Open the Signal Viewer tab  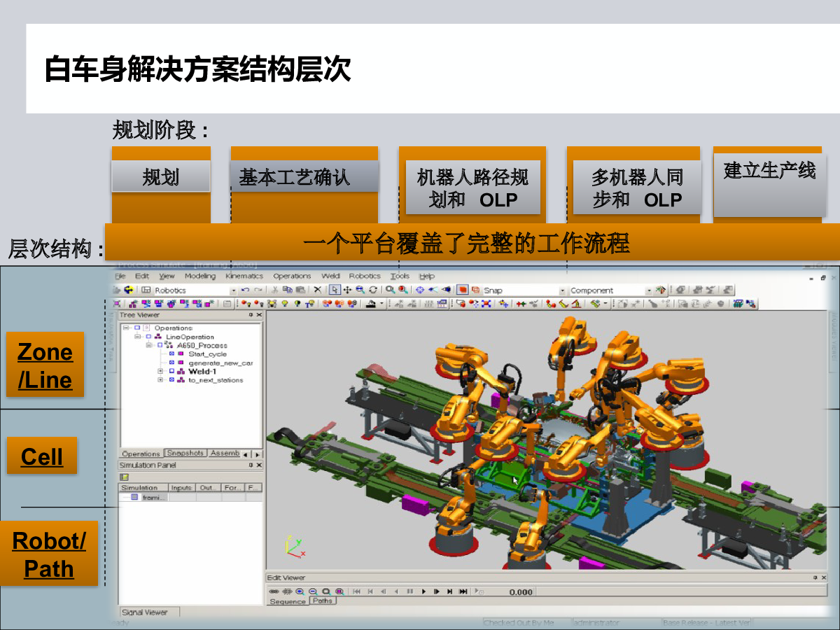[145, 612]
